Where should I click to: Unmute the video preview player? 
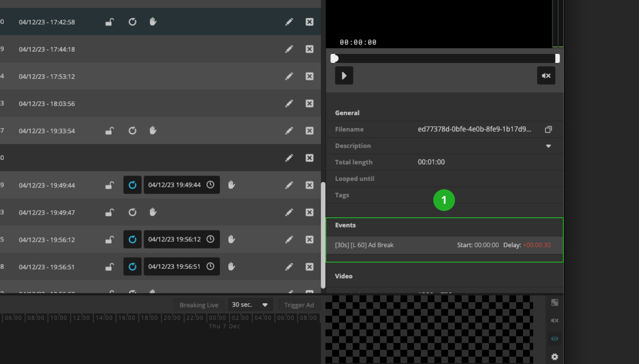546,76
